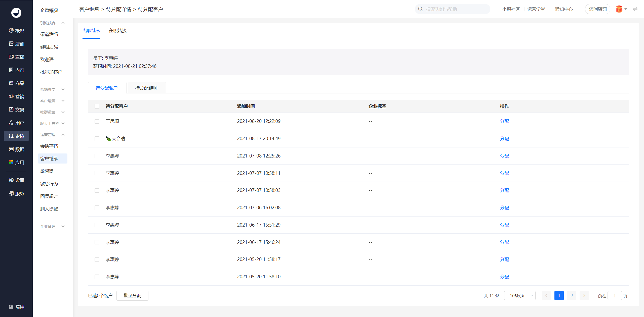Open the 商品 goods sidebar icon

pos(11,83)
